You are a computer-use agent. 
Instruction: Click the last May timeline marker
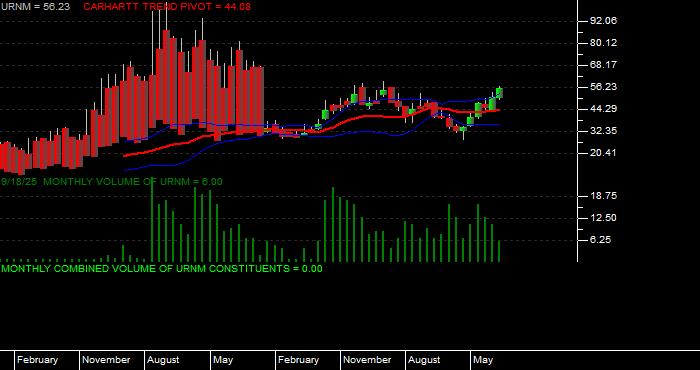(483, 360)
